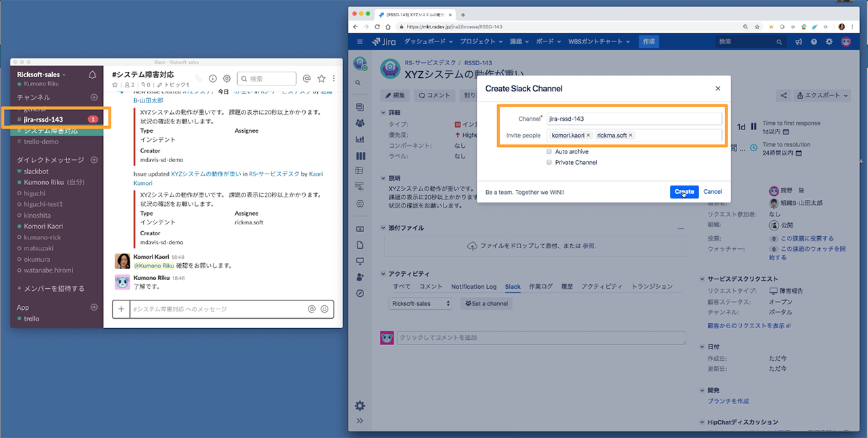Open エクスポート dropdown
The image size is (868, 438).
point(823,96)
